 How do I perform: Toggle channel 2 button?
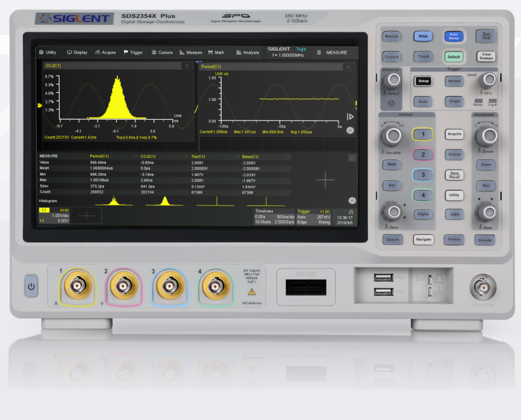click(x=423, y=154)
